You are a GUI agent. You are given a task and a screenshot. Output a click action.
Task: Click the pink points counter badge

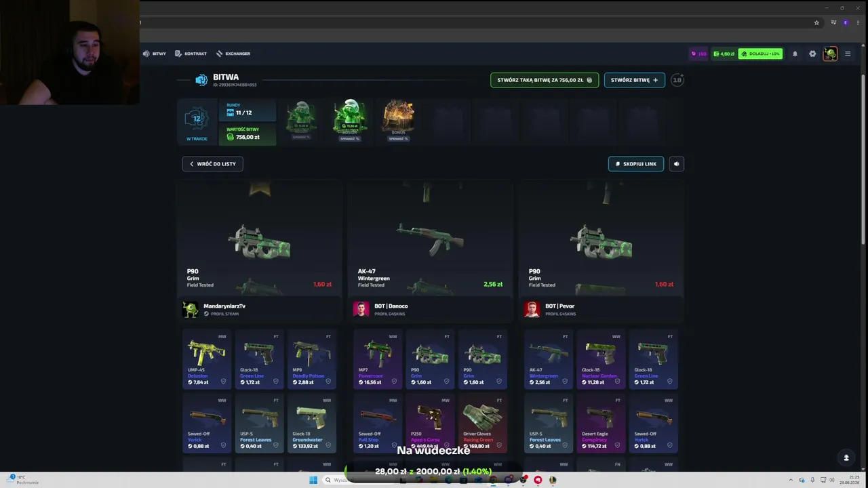(x=698, y=54)
